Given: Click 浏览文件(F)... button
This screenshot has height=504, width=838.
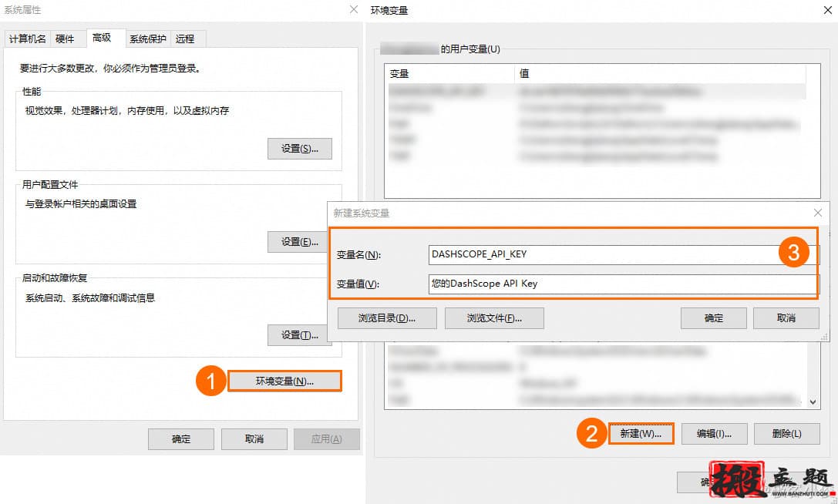Looking at the screenshot, I should (494, 318).
